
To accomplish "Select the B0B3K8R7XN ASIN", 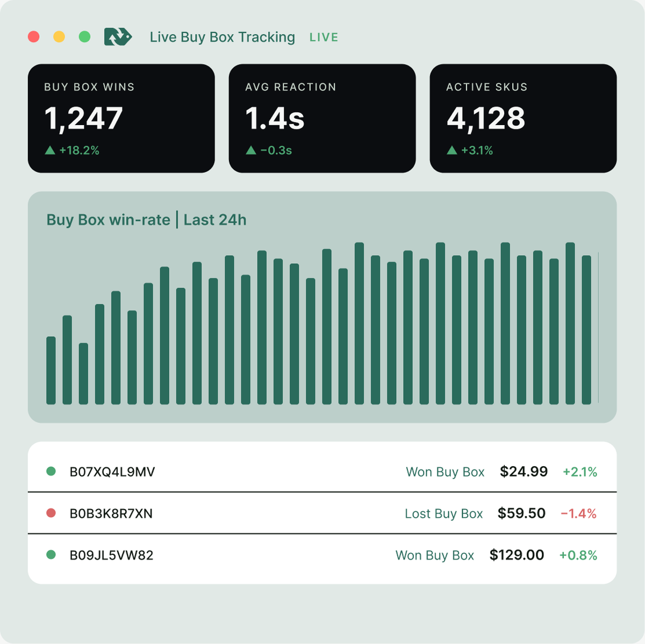I will 111,513.
